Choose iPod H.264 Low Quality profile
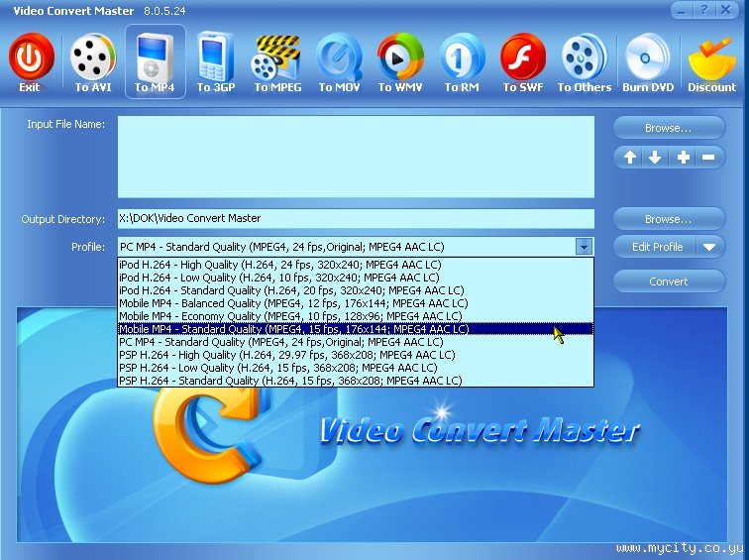749x560 pixels. point(356,278)
